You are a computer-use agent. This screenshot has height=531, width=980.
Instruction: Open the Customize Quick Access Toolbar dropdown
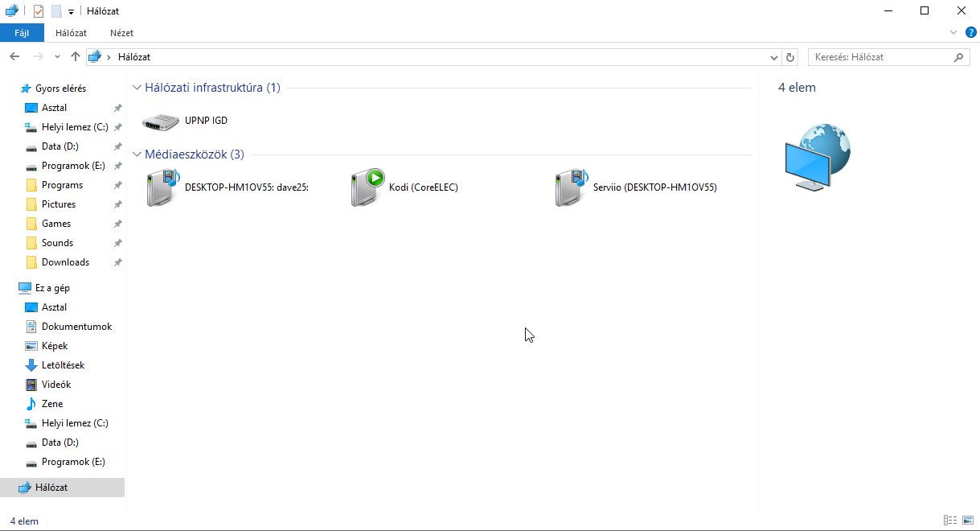tap(71, 12)
